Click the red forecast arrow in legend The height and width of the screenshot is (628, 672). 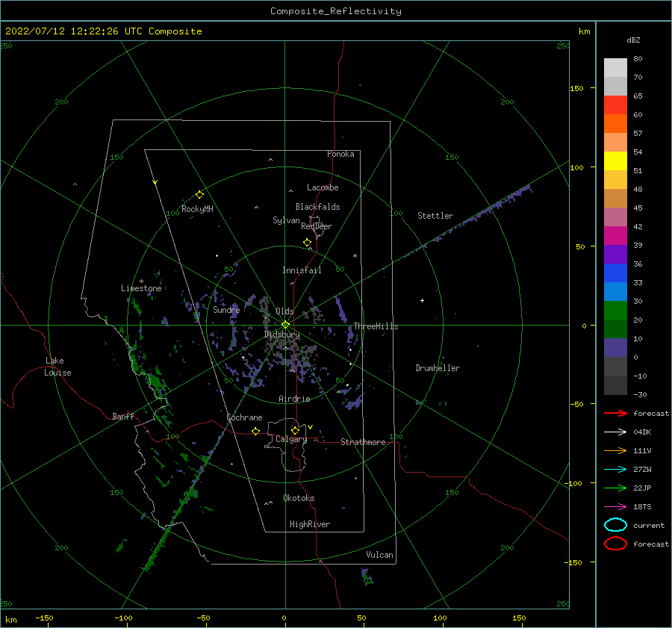[x=615, y=413]
